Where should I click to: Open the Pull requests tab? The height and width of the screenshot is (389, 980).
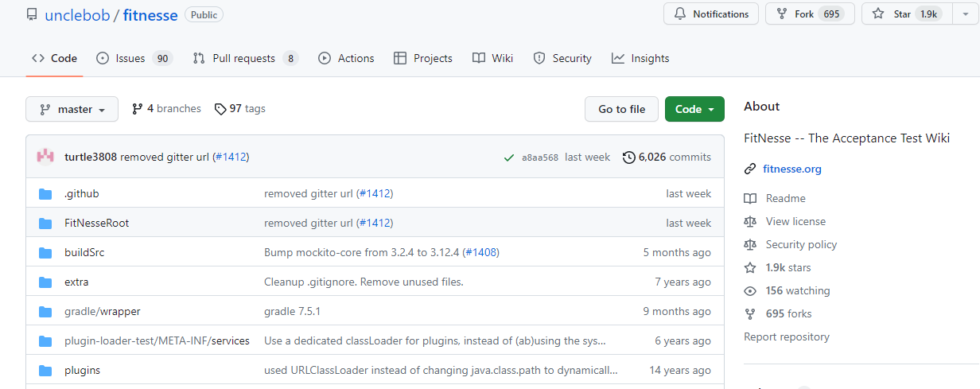click(245, 58)
